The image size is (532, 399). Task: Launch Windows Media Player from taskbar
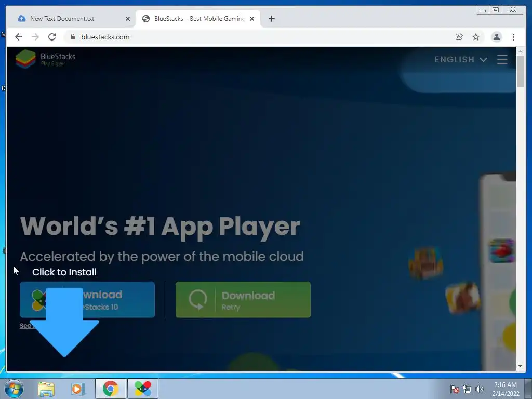tap(77, 389)
